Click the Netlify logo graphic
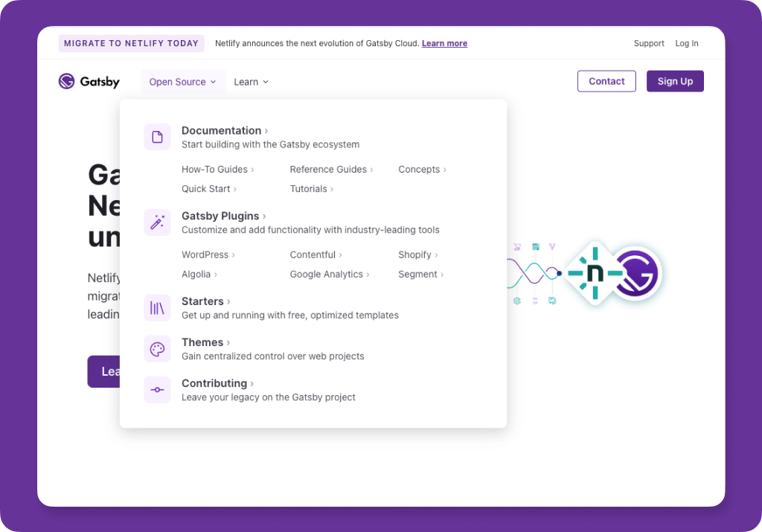Screen dimensions: 762x532 (x=595, y=273)
